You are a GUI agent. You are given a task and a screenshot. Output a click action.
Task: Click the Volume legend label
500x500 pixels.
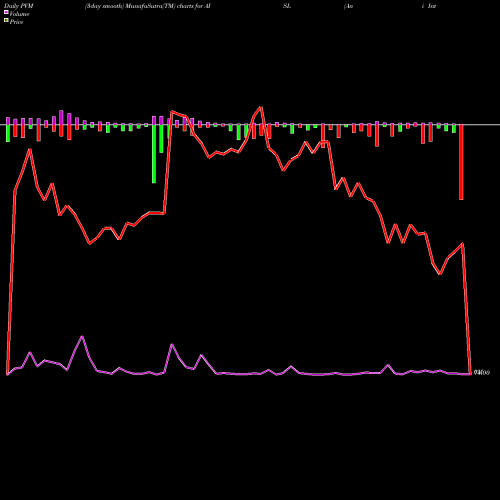tap(19, 14)
